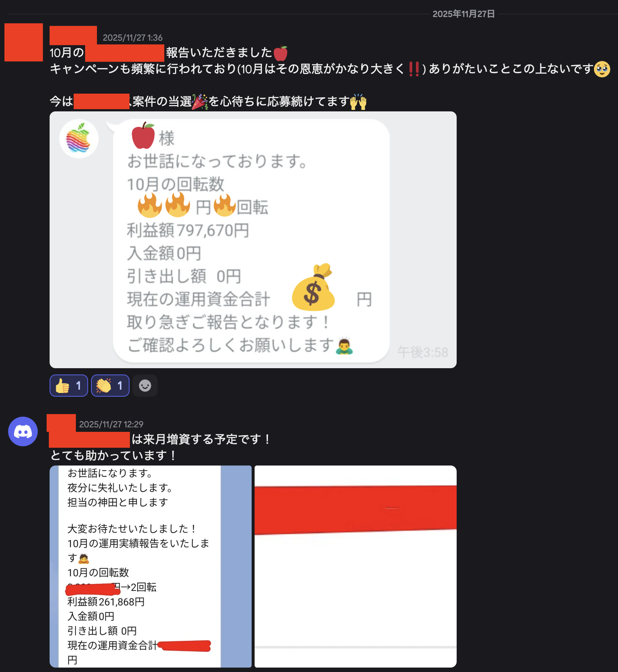Image resolution: width=618 pixels, height=672 pixels.
Task: Click the money bag emoji in screenshot
Action: [x=313, y=287]
